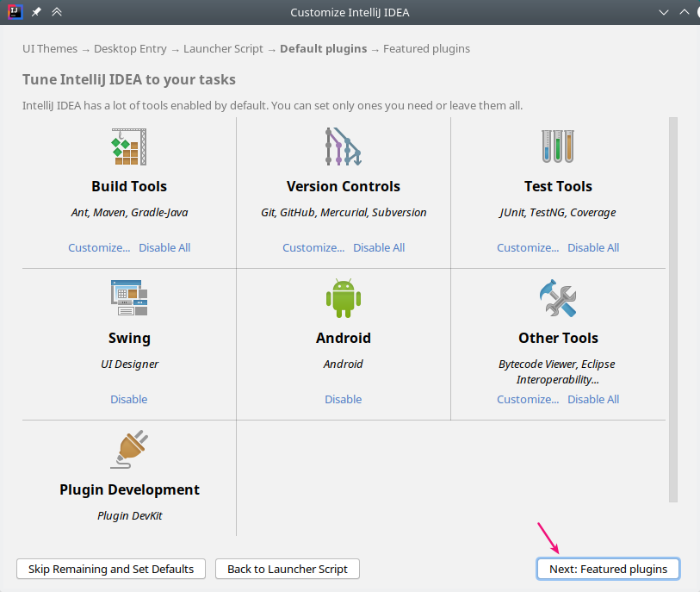Click the Plugin Development plug icon
Image resolution: width=700 pixels, height=592 pixels.
coord(129,450)
